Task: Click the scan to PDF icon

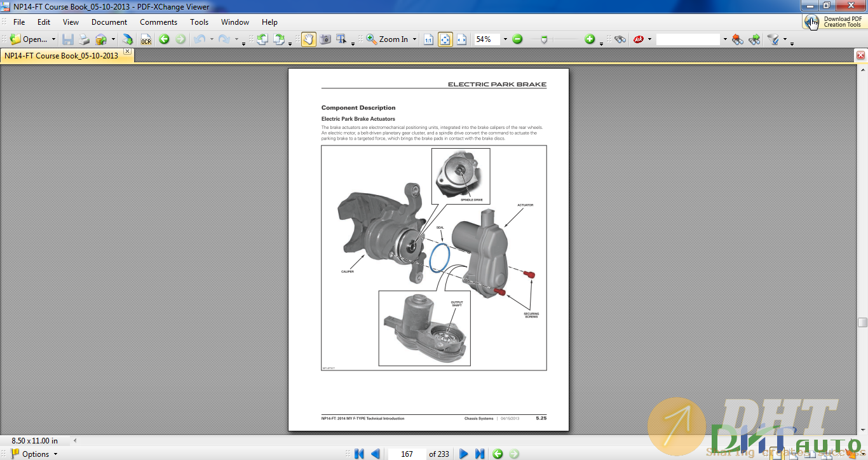Action: coord(101,39)
